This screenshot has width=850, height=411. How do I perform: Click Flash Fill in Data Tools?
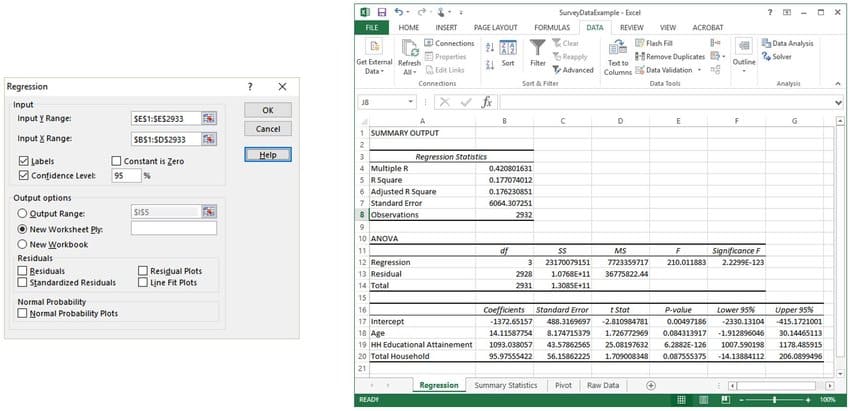coord(654,43)
